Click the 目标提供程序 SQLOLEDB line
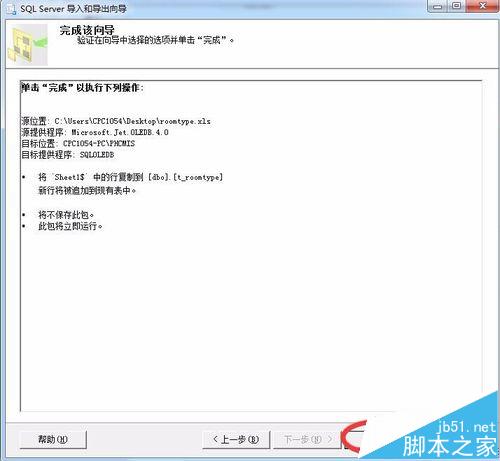Viewport: 500px width, 461px height. click(68, 155)
